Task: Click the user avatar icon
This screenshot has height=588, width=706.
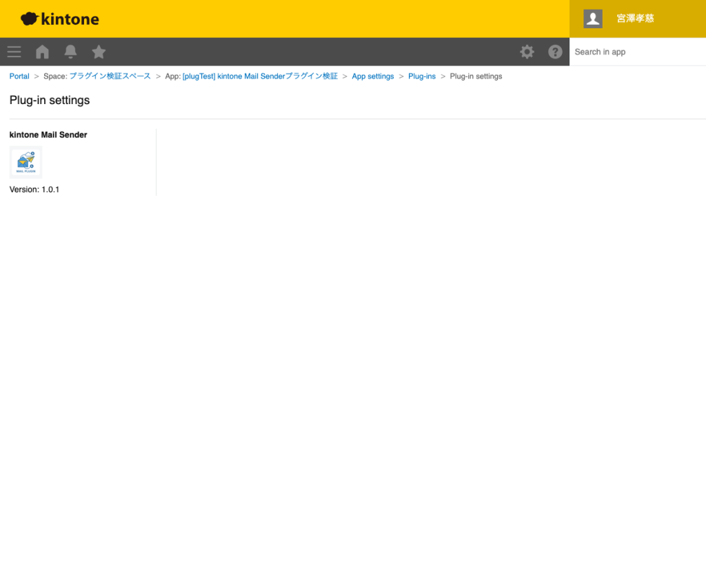Action: (x=592, y=19)
